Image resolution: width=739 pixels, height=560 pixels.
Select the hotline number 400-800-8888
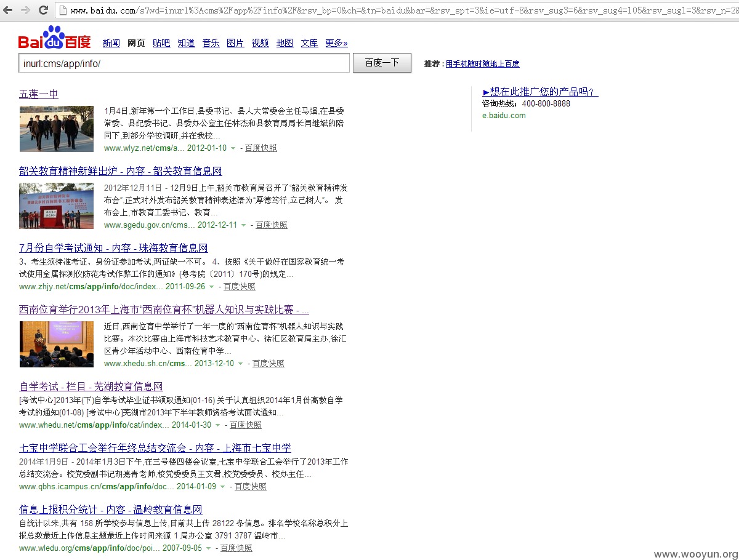point(546,103)
